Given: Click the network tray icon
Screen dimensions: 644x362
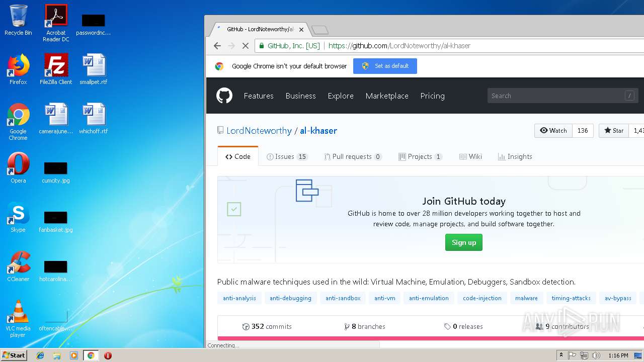Looking at the screenshot, I should point(584,355).
